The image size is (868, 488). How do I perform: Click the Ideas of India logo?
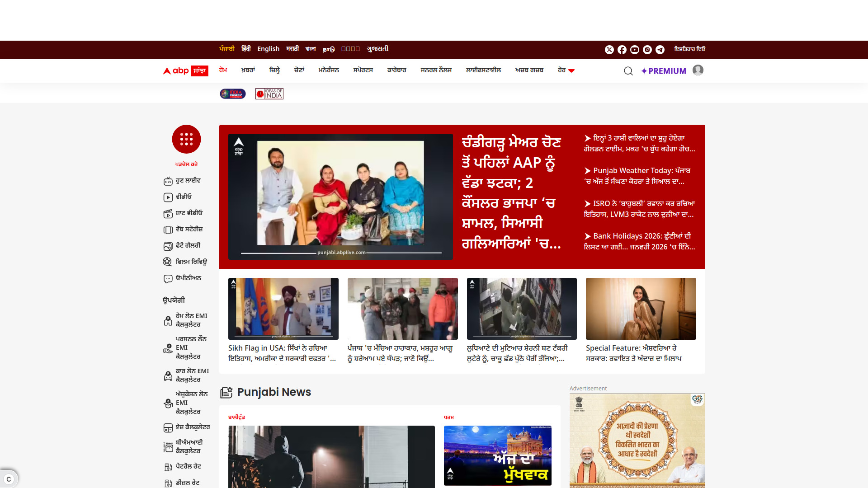click(269, 94)
